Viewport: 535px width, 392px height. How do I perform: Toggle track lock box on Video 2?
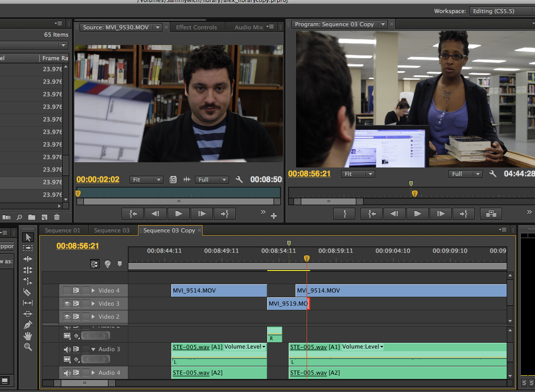pos(85,317)
